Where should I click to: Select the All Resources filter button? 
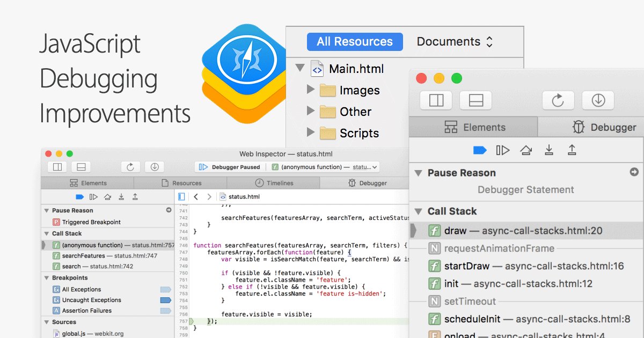(x=355, y=42)
